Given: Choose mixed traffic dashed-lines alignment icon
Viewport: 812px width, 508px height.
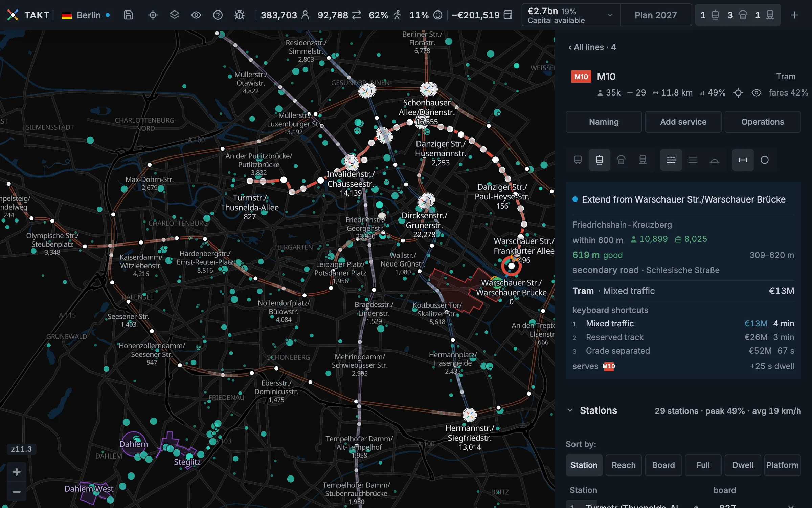Looking at the screenshot, I should pyautogui.click(x=671, y=160).
